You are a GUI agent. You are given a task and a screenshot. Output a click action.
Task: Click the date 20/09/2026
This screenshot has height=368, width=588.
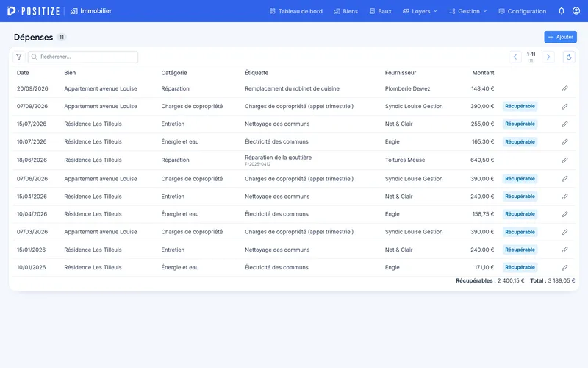32,88
